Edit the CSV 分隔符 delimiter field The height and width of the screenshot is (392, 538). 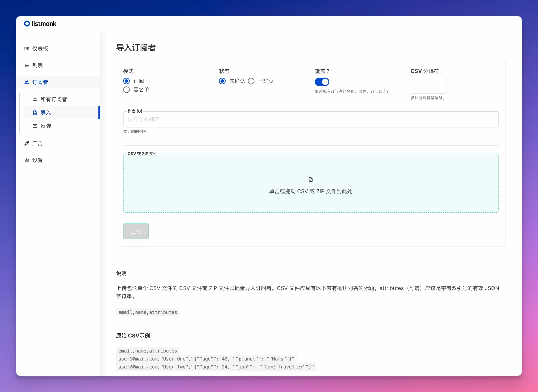coord(428,85)
